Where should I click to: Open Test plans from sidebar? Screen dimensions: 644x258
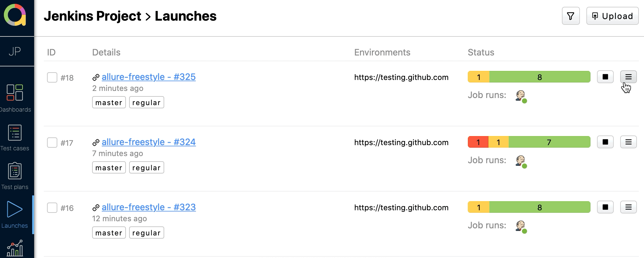click(x=15, y=176)
